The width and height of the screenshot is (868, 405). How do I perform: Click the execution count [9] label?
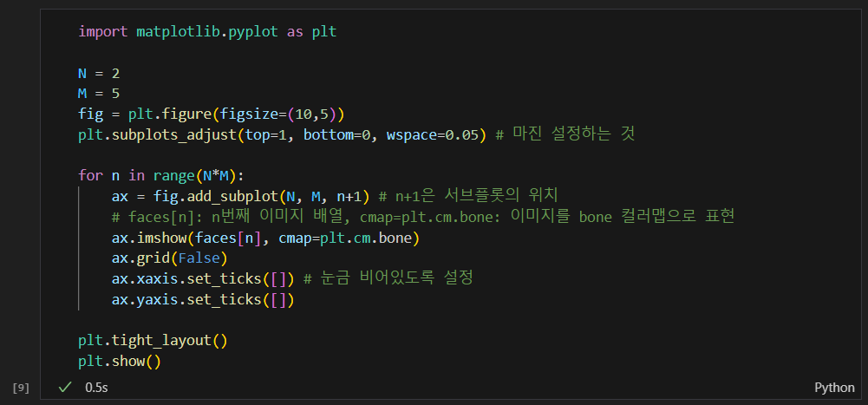[x=21, y=388]
